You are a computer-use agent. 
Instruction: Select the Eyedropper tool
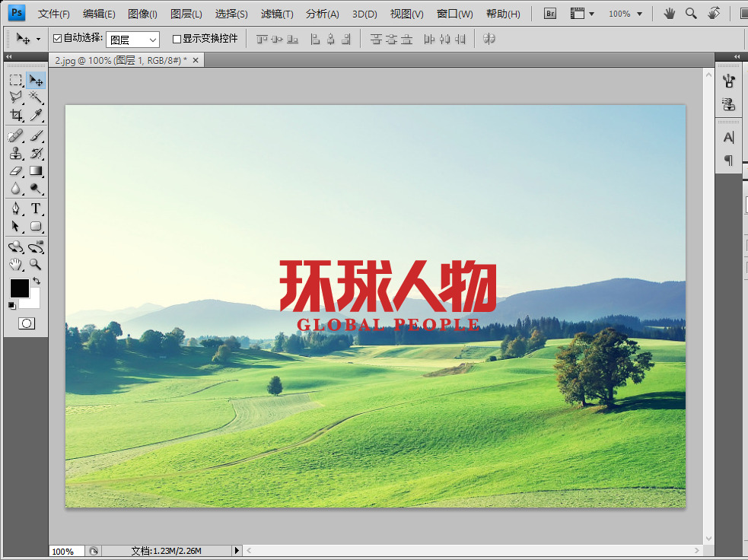tap(36, 115)
